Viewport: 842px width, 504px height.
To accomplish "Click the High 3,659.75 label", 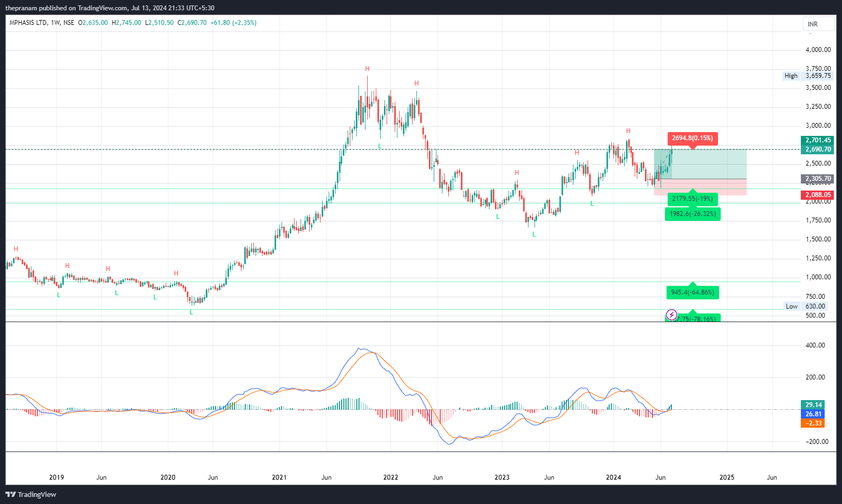I will (807, 76).
